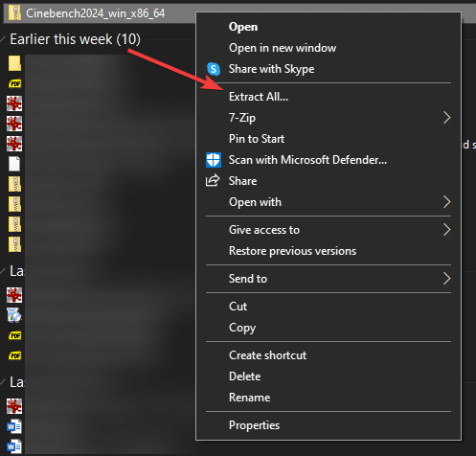This screenshot has width=476, height=456.
Task: Click the Earlier this week (10) group header
Action: pyautogui.click(x=75, y=39)
